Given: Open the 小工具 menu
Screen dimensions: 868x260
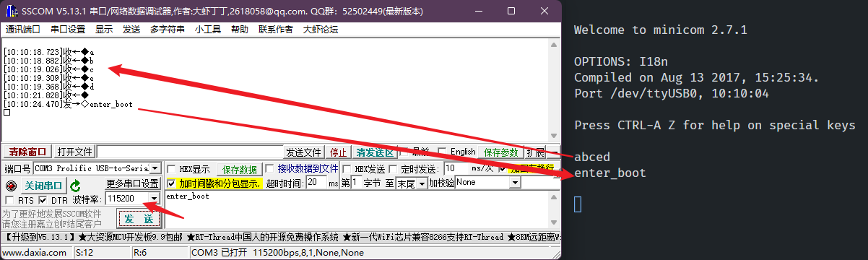Looking at the screenshot, I should [x=208, y=30].
